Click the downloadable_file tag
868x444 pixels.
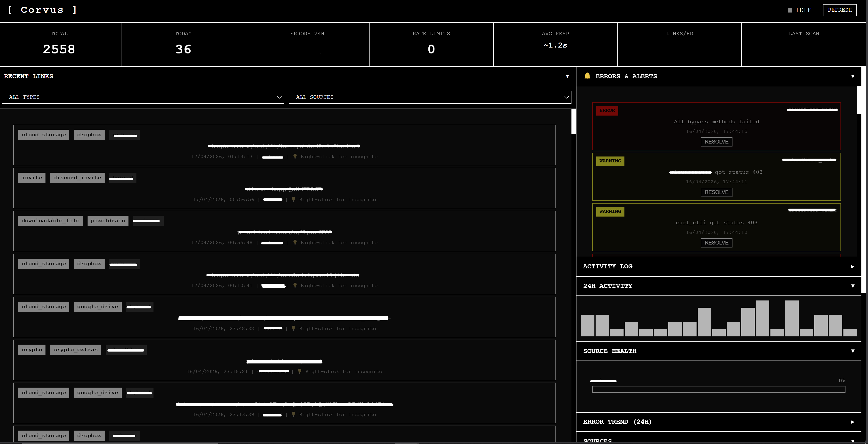50,221
